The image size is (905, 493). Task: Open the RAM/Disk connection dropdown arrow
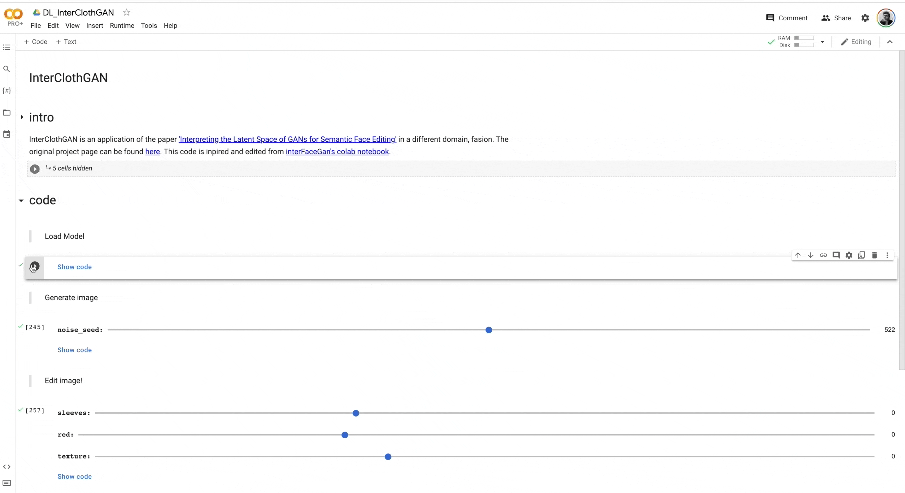822,42
